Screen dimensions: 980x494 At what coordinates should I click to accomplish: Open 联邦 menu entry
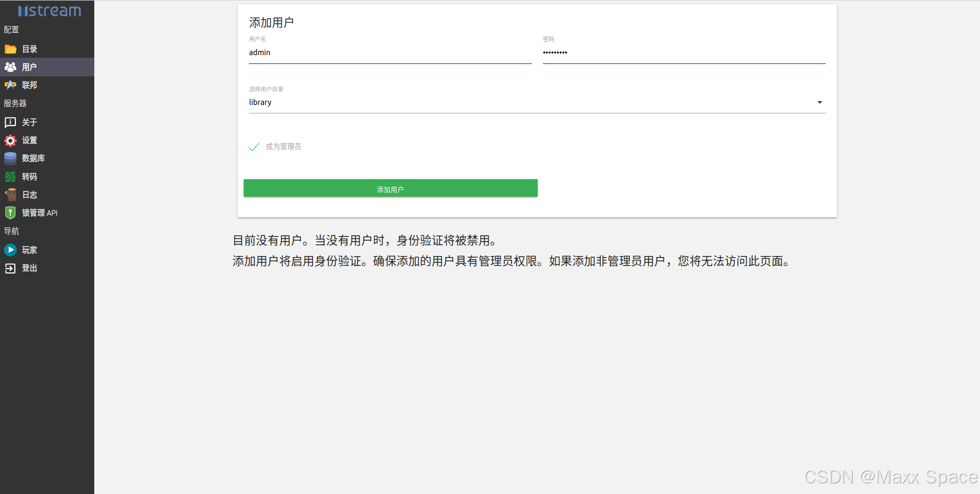click(x=30, y=85)
